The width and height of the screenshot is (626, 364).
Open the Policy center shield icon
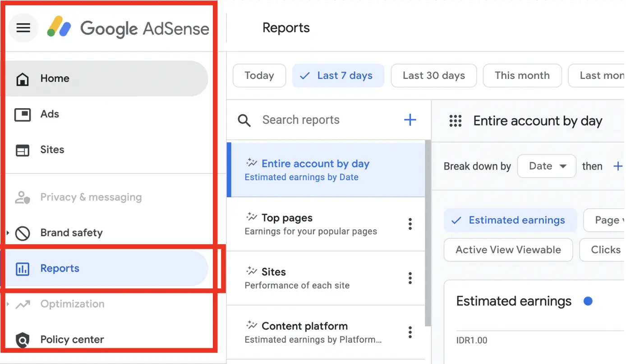coord(22,339)
